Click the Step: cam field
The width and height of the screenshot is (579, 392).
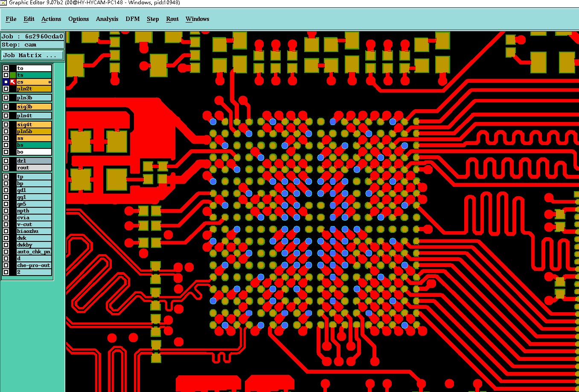(x=32, y=45)
